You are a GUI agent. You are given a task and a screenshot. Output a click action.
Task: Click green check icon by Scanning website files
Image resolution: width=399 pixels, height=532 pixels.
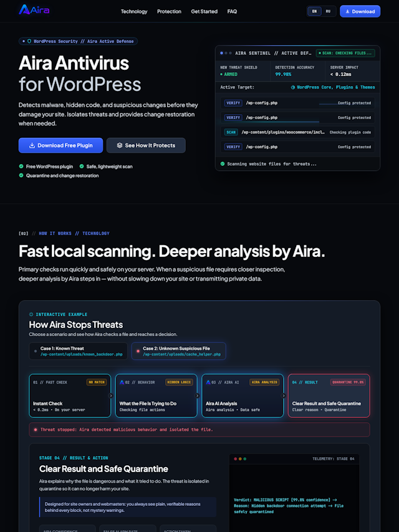pyautogui.click(x=223, y=164)
